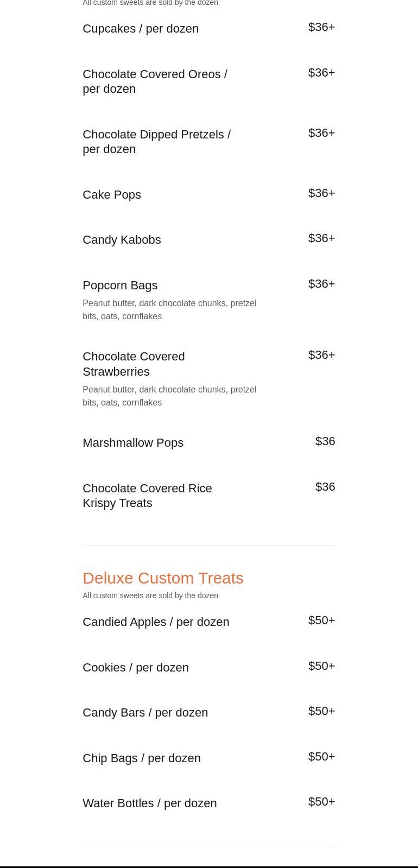
Task: Click the Water Bottles $50+ price
Action: click(321, 802)
